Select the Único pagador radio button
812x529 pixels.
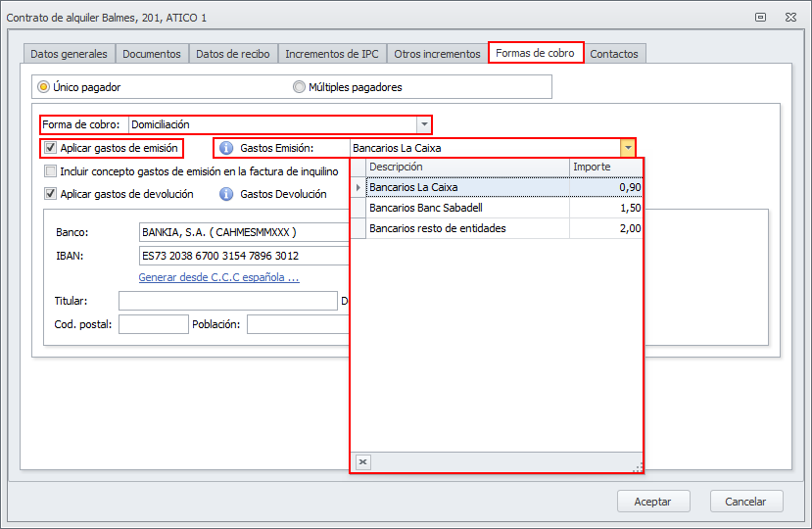click(x=43, y=87)
